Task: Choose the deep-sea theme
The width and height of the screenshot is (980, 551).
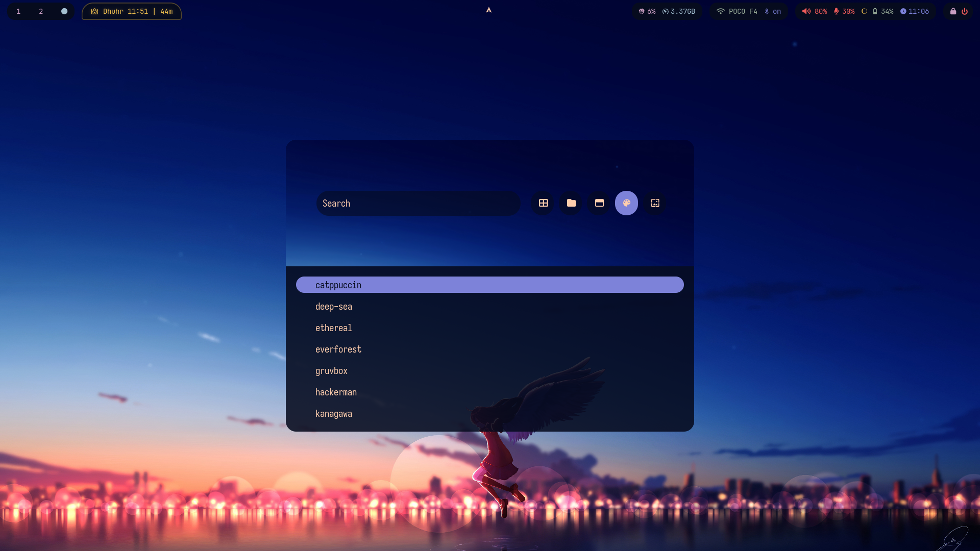Action: [x=490, y=306]
